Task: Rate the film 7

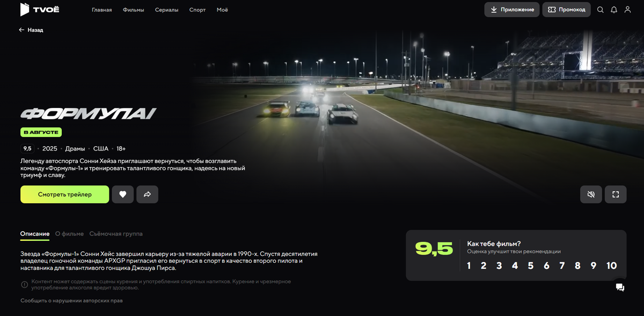Action: 562,265
